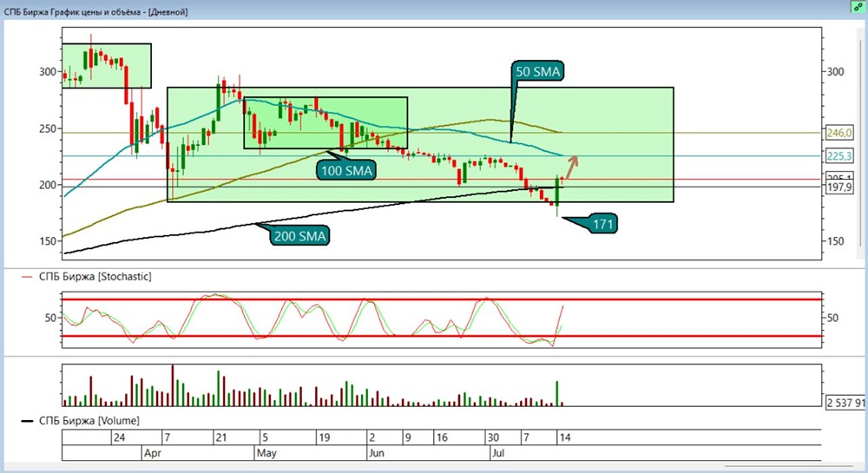Click the date label '16' in June
The width and height of the screenshot is (868, 473).
point(441,437)
